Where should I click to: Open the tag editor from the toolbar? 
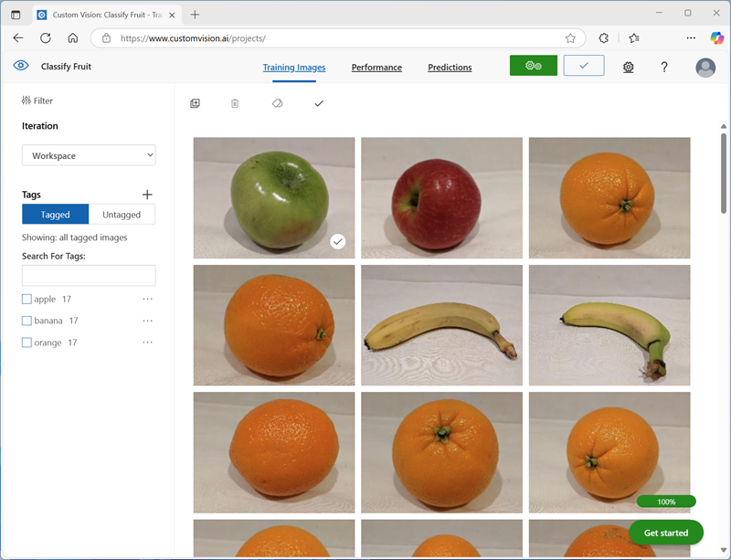[x=277, y=103]
